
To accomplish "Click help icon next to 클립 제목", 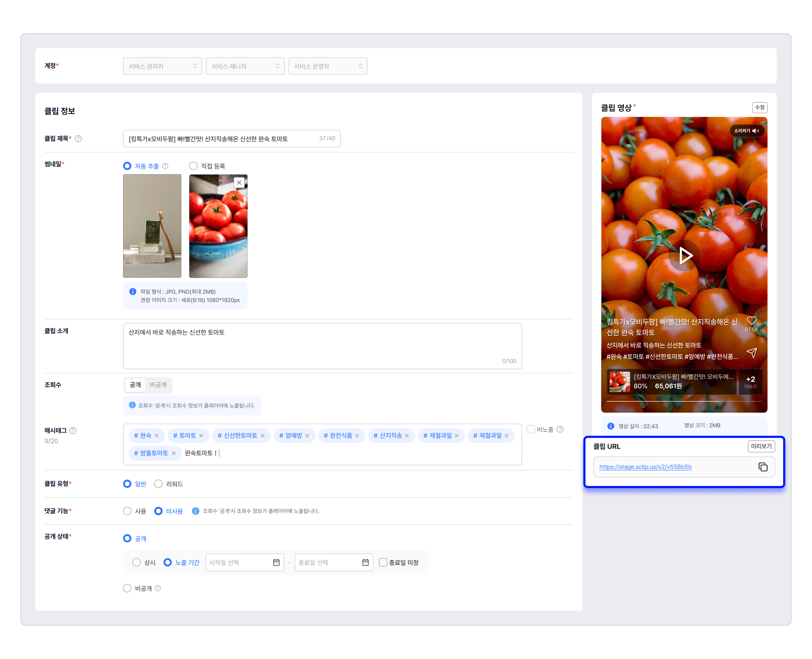I will [78, 139].
